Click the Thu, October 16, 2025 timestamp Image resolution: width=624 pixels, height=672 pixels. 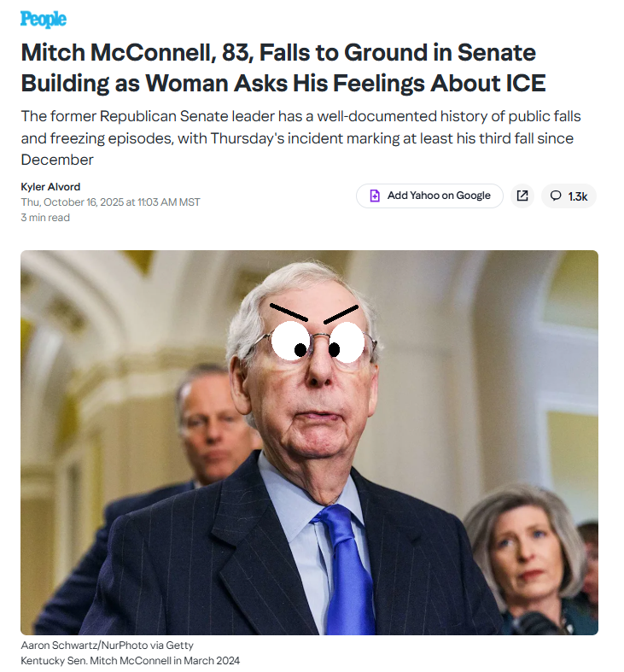coord(111,202)
